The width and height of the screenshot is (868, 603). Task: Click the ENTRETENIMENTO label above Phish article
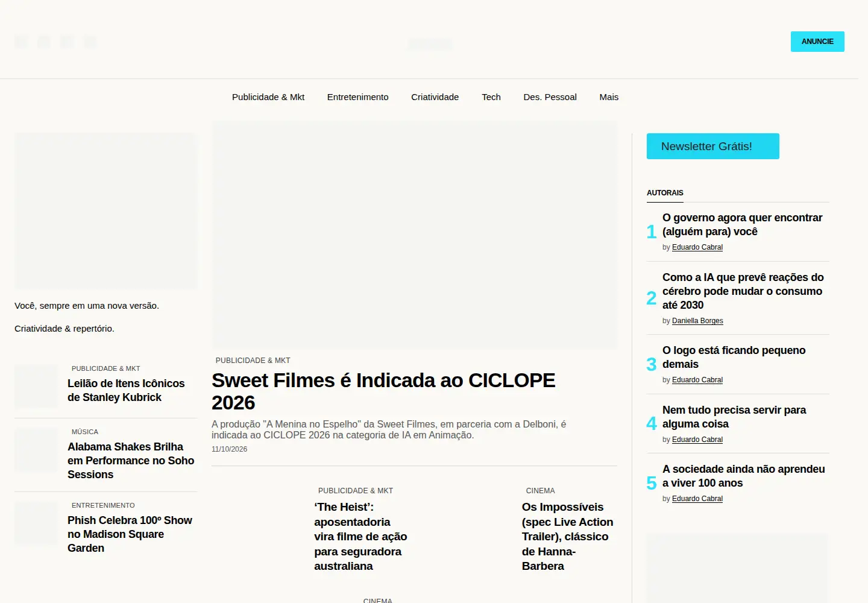pos(103,505)
